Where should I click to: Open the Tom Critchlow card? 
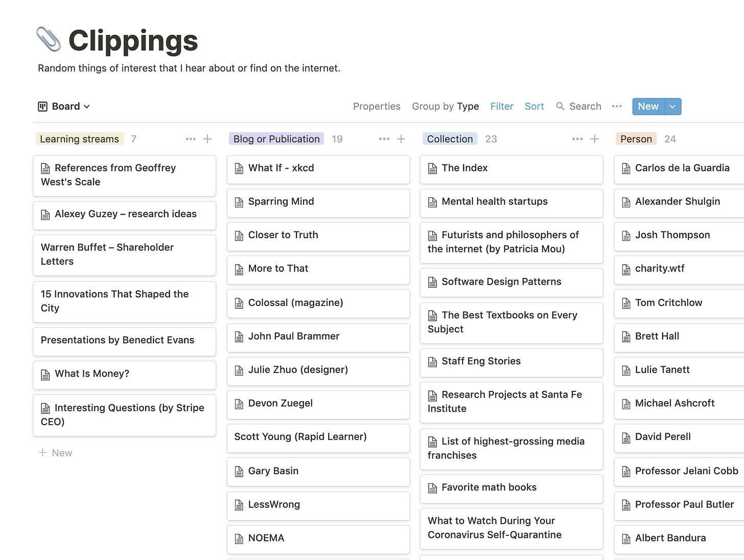point(679,304)
